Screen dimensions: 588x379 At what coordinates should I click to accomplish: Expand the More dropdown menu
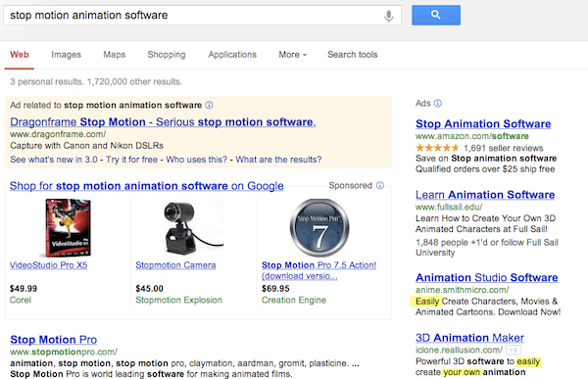(292, 55)
